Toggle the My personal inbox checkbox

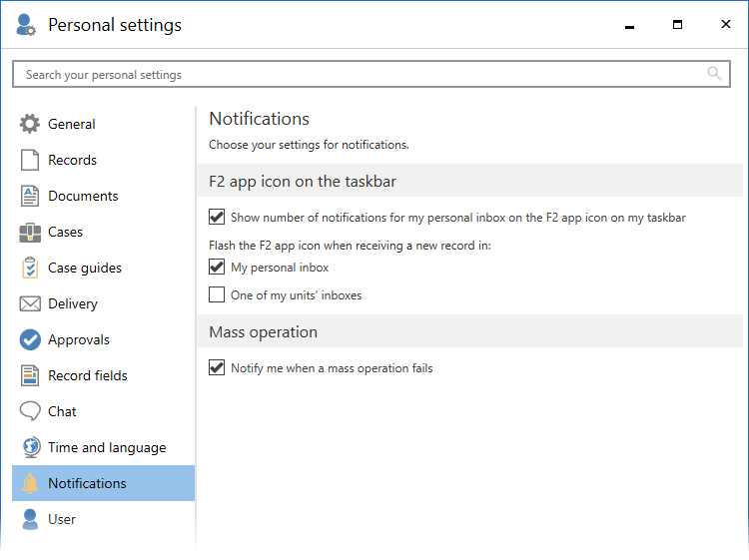[217, 267]
